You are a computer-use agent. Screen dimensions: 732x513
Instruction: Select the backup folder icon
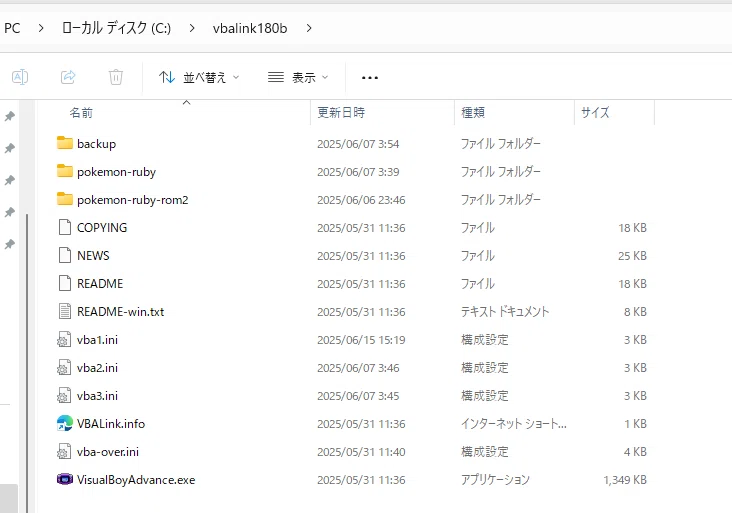pos(64,143)
